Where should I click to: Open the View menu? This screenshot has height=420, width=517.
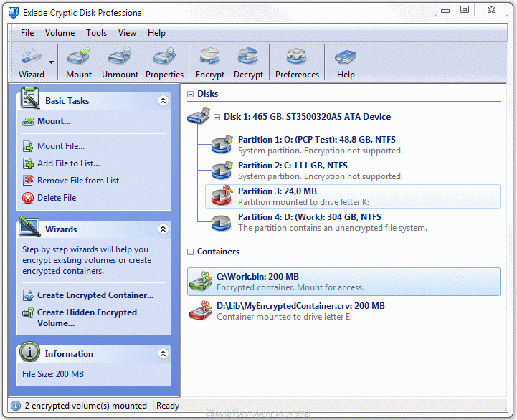127,33
